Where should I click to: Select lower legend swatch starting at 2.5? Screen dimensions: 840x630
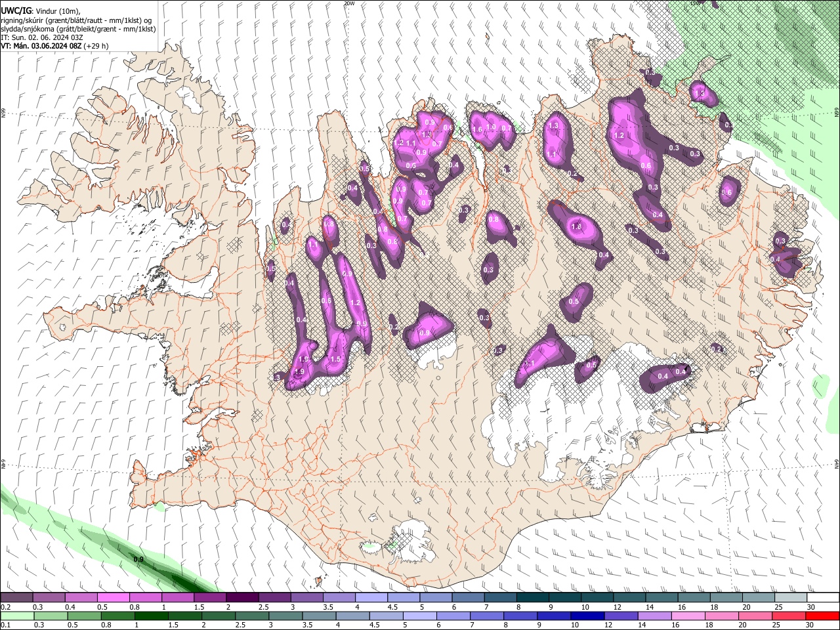tap(251, 616)
